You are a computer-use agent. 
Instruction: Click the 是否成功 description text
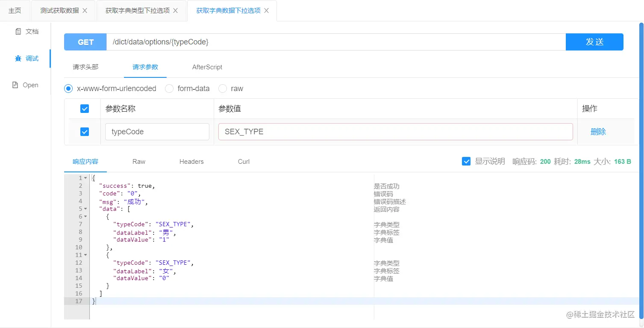click(x=387, y=186)
